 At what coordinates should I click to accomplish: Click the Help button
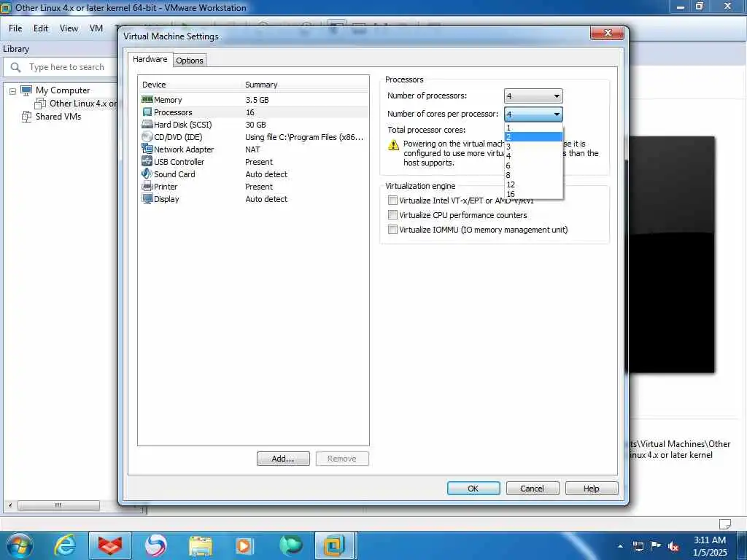591,488
